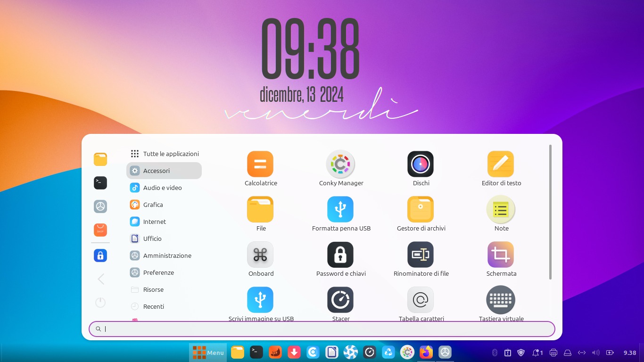Click the printer tray icon
Screen dimensions: 644x362
pos(553,353)
